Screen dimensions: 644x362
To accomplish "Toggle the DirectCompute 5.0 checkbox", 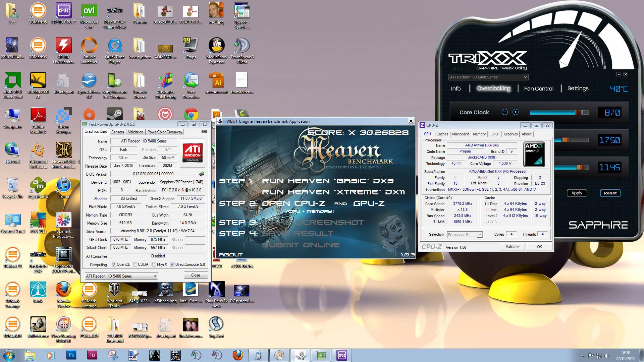I will click(x=172, y=264).
